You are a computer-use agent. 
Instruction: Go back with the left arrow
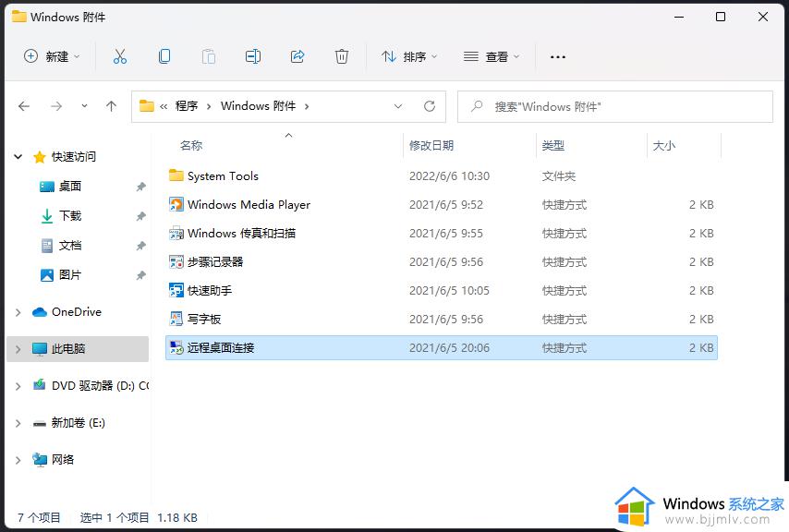click(24, 106)
